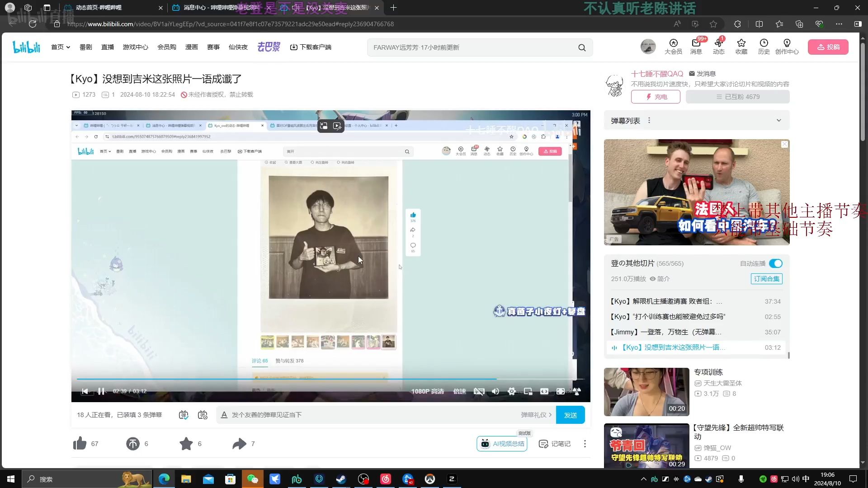Click 已互粉 4679 follow button
The height and width of the screenshot is (488, 868).
point(737,97)
